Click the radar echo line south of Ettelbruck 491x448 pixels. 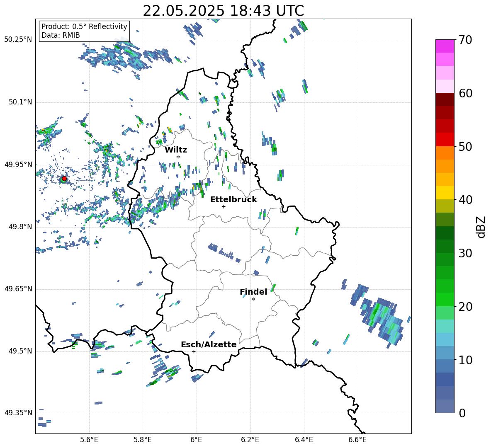224,252
